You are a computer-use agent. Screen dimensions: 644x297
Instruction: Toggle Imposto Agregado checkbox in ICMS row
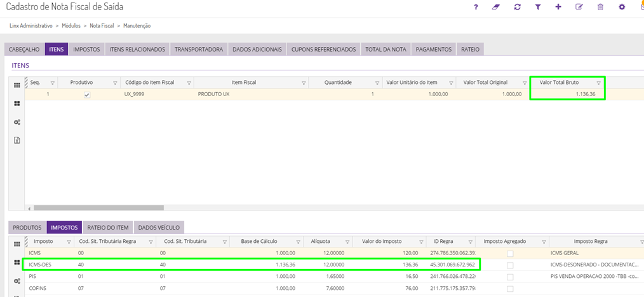point(510,253)
